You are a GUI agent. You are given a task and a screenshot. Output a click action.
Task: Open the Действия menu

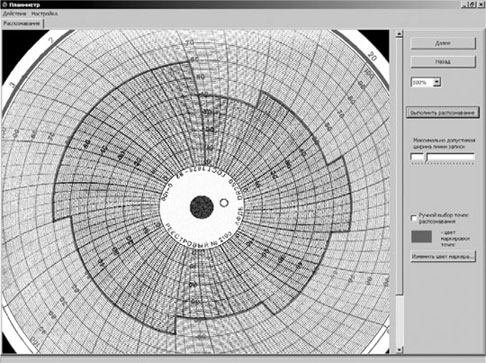[x=14, y=14]
